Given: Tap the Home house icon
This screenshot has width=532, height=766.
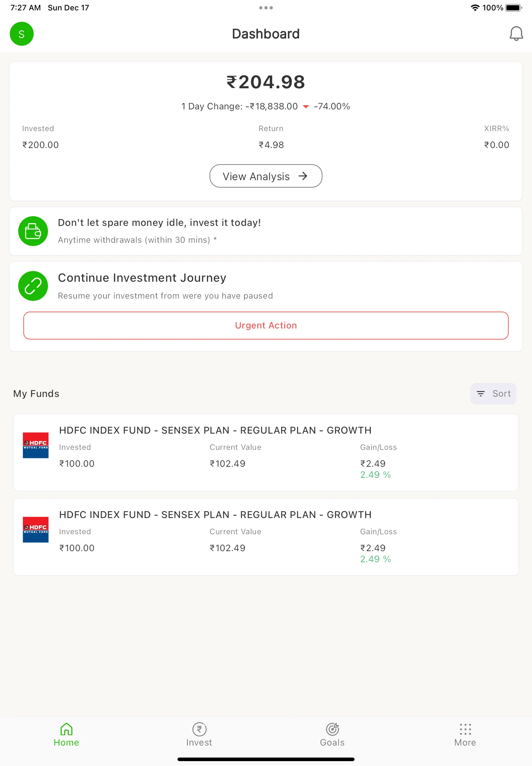Looking at the screenshot, I should pos(66,729).
